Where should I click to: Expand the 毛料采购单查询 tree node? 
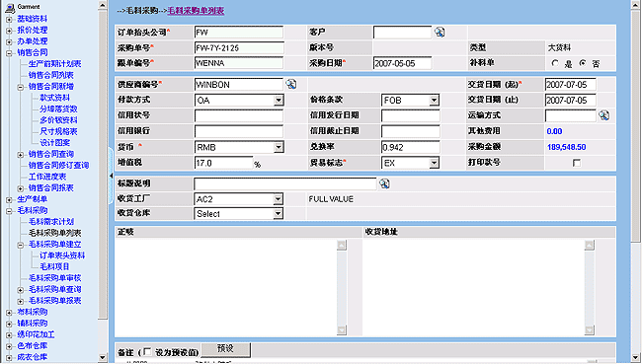[21, 290]
